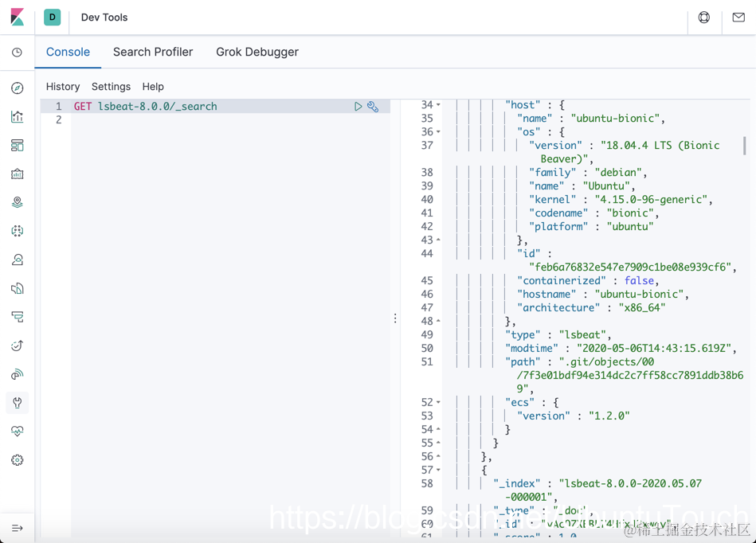Toggle fold marker at line 48
Screen dimensions: 756x543
click(438, 320)
